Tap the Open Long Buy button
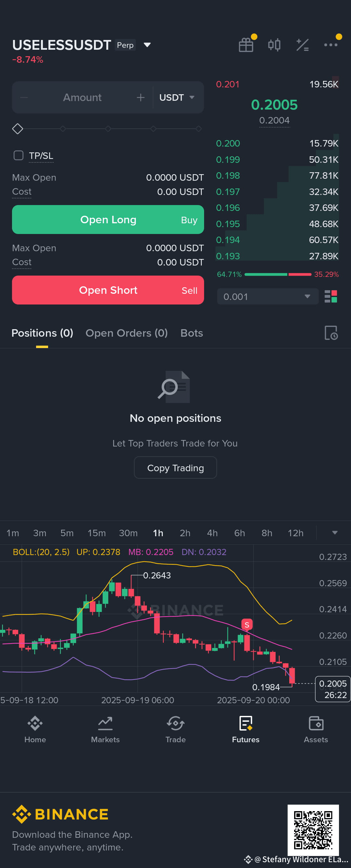 click(x=108, y=219)
